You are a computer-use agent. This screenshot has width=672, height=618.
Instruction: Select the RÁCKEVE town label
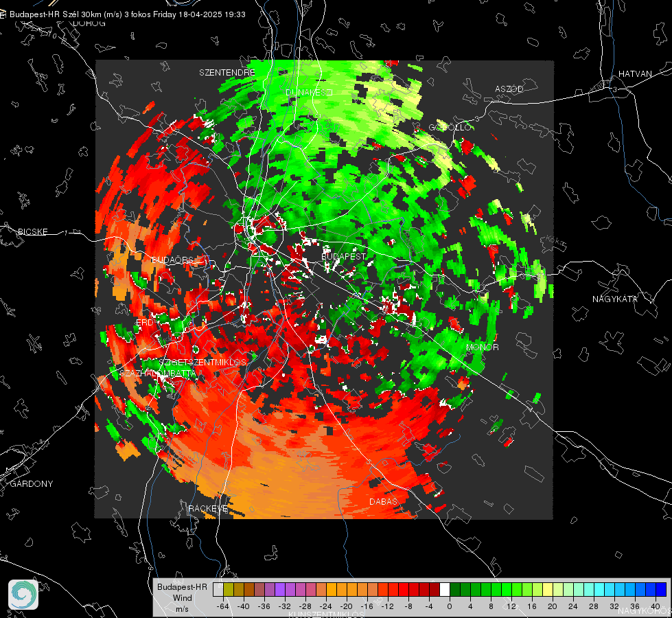(208, 508)
